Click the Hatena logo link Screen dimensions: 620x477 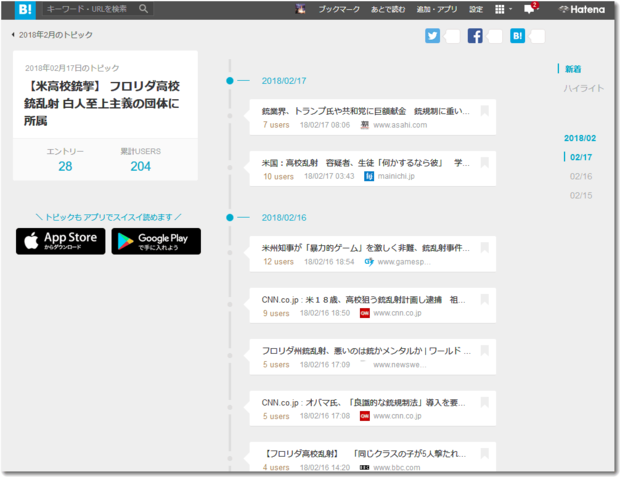coord(582,9)
